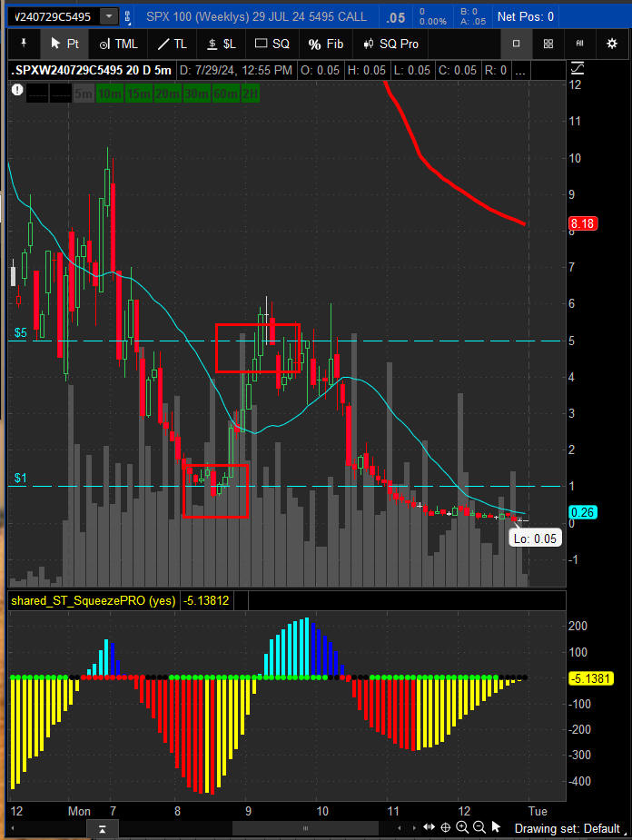Open chart settings gear
This screenshot has width=632, height=840.
(612, 44)
